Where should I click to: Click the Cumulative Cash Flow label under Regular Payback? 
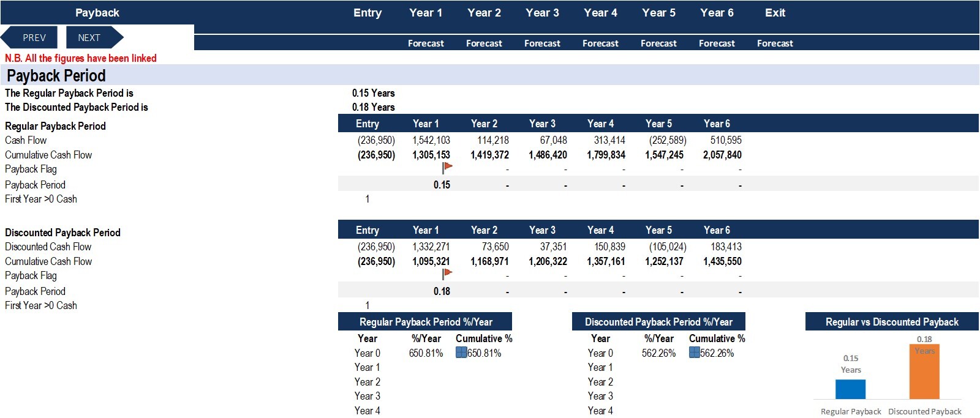pos(48,155)
